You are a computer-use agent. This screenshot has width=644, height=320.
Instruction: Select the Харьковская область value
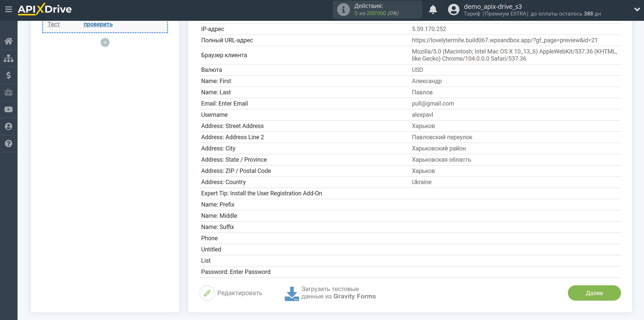[441, 160]
